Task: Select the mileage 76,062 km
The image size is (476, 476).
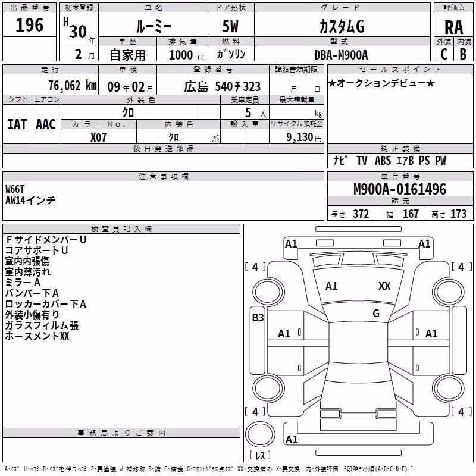Action: pyautogui.click(x=72, y=86)
